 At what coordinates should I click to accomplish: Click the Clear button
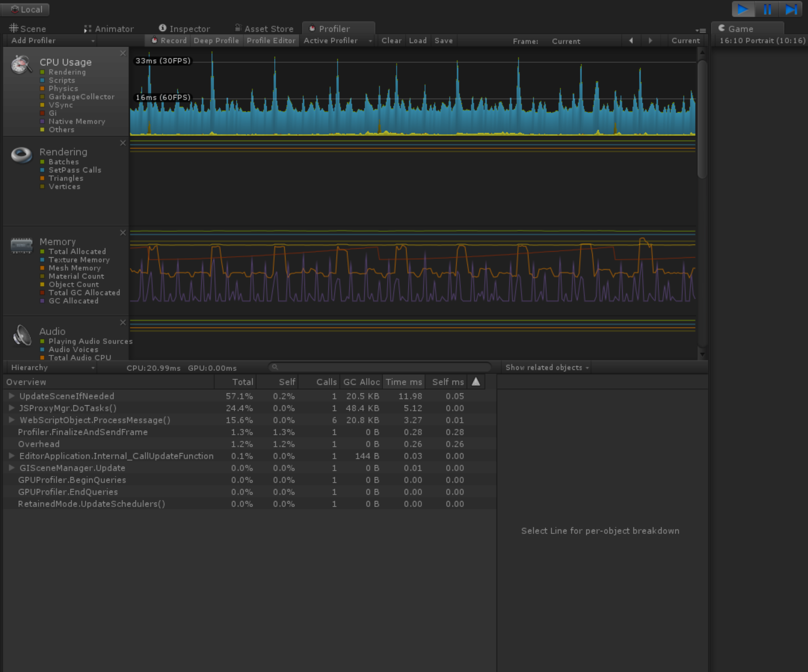point(391,41)
